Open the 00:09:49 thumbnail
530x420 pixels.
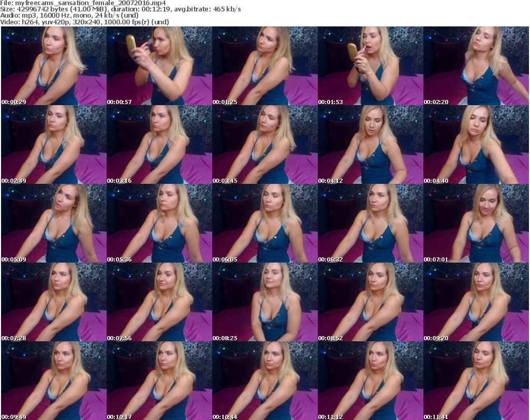click(x=54, y=381)
